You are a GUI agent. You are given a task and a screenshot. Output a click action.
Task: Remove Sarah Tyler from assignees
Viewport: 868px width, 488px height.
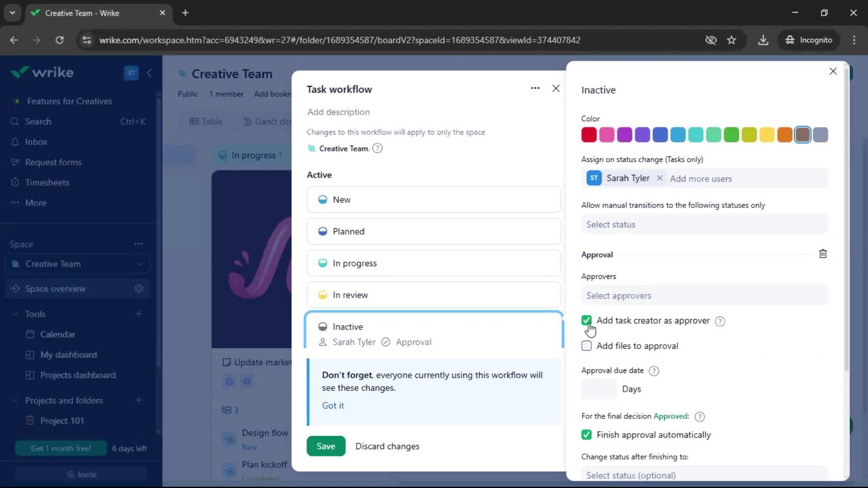pos(660,178)
